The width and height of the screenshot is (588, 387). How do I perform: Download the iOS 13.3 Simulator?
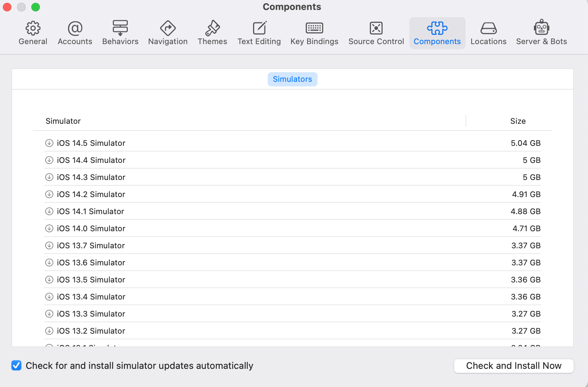[x=49, y=314]
